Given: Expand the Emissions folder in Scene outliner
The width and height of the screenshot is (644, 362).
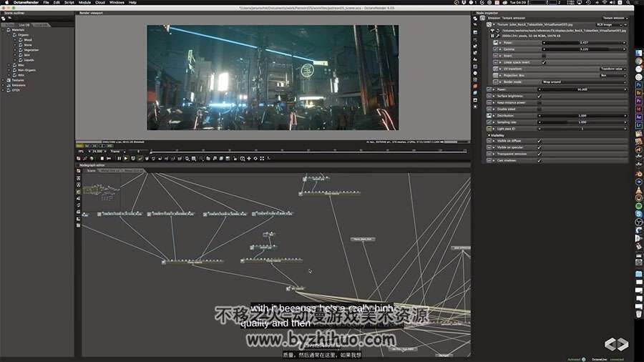Looking at the screenshot, I should (4, 85).
